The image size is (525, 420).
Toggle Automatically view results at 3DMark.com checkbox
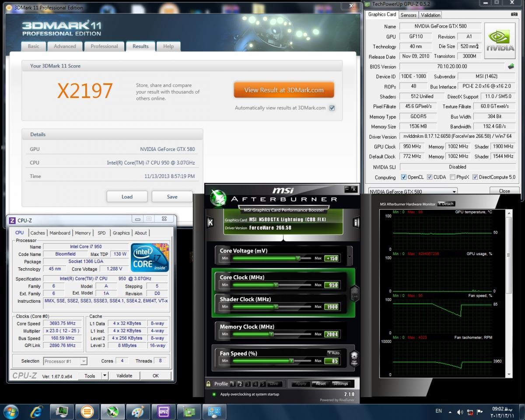point(332,108)
